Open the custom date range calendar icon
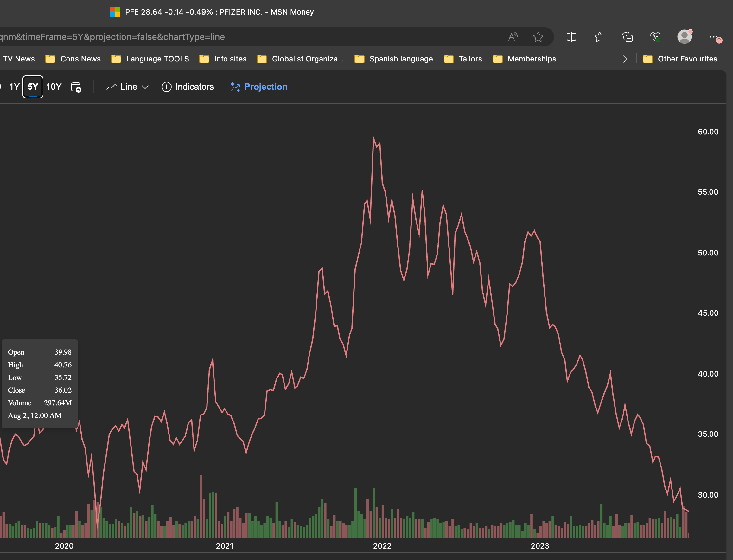 [x=76, y=87]
